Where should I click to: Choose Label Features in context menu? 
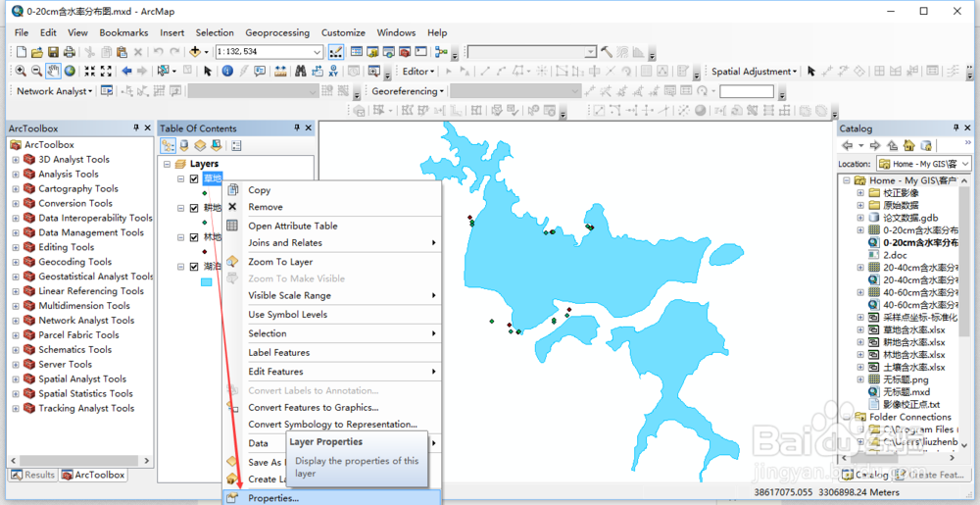point(332,352)
